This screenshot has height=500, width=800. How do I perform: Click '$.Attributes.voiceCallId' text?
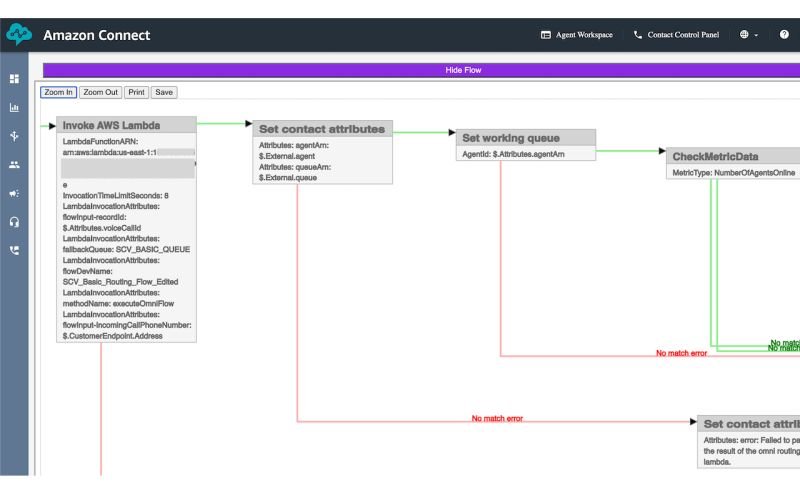point(102,228)
